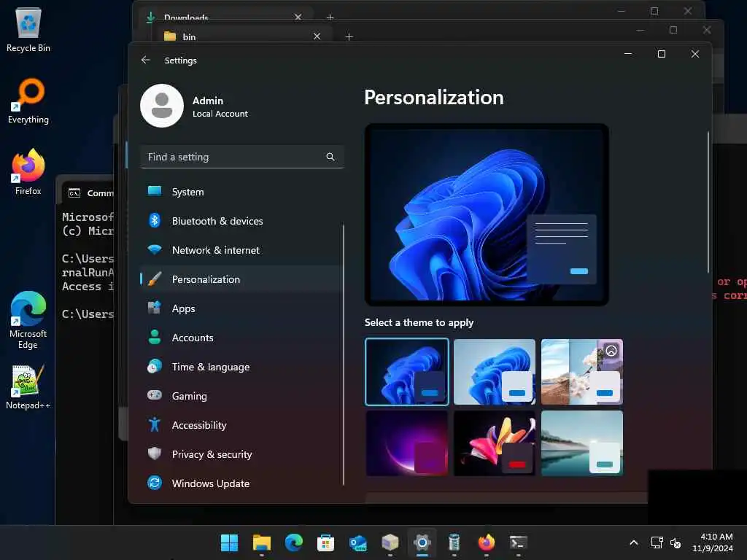Open the Bluetooth & devices icon
The height and width of the screenshot is (560, 747).
(x=155, y=220)
